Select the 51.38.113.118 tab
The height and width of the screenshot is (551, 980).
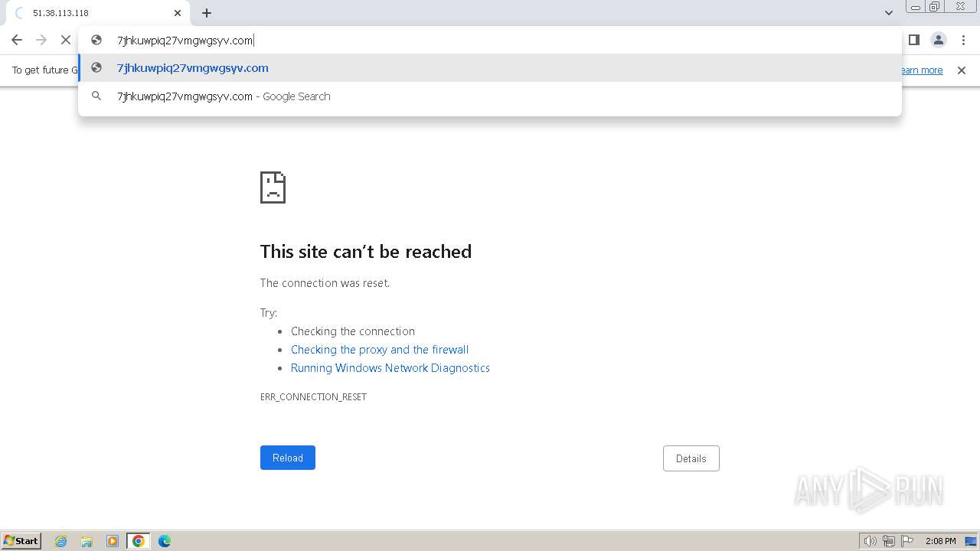[x=98, y=13]
